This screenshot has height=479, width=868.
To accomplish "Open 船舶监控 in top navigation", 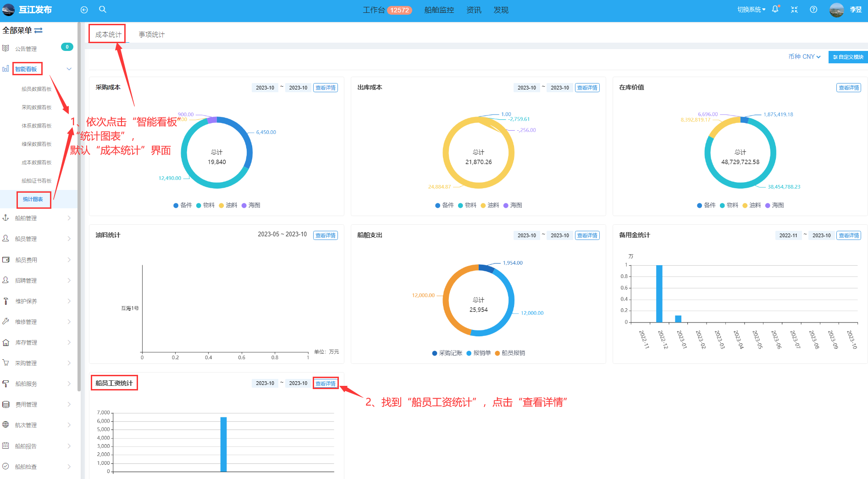I will point(439,10).
